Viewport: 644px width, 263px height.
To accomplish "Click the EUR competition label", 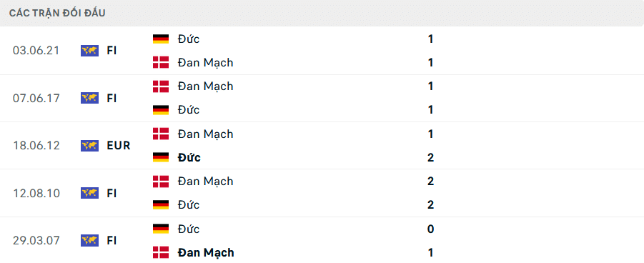I will tap(119, 146).
